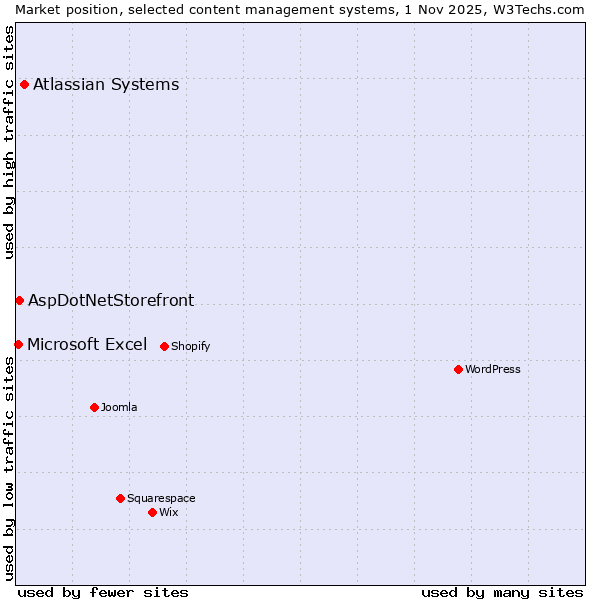
Task: Click the 'used by many sites' axis label
Action: click(502, 592)
